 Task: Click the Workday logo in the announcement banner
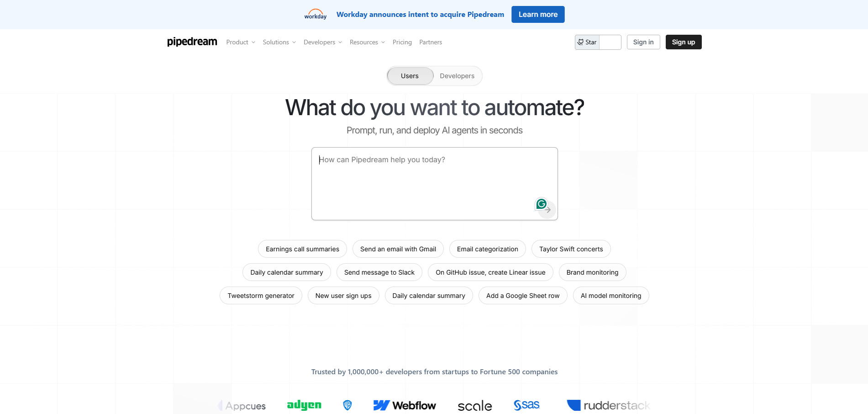[x=315, y=14]
